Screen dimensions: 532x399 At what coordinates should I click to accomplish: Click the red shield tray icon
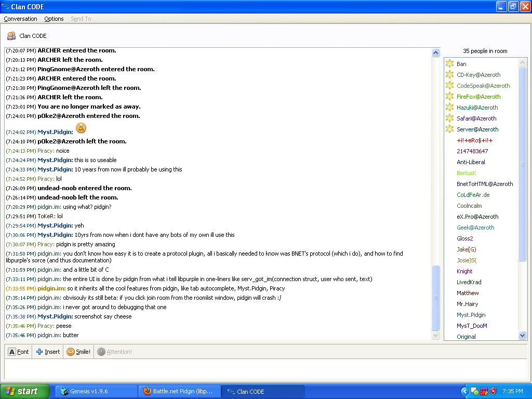tap(493, 391)
